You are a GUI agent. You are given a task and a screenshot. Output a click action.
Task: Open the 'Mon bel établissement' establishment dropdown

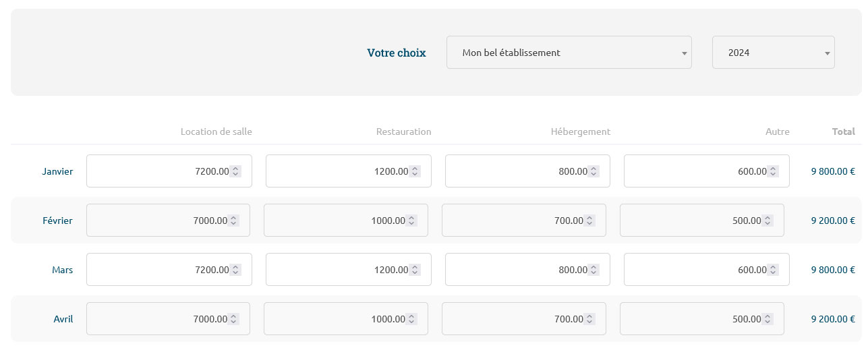(x=569, y=53)
